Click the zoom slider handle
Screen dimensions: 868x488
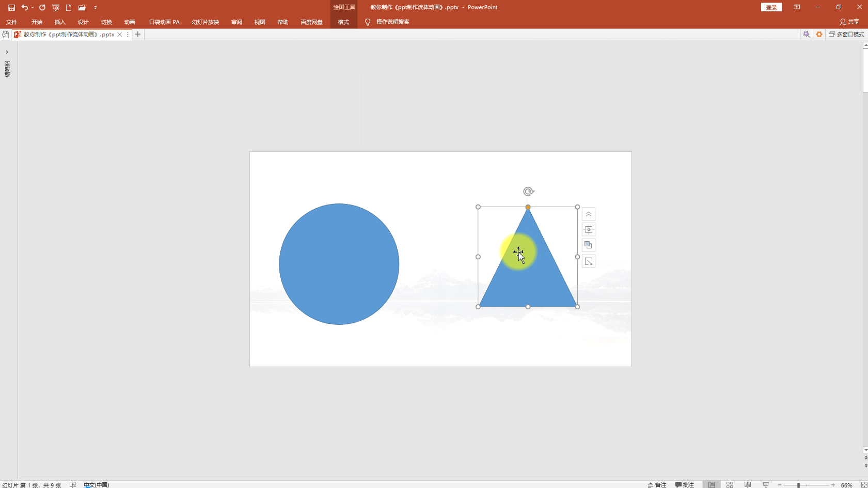pos(798,485)
